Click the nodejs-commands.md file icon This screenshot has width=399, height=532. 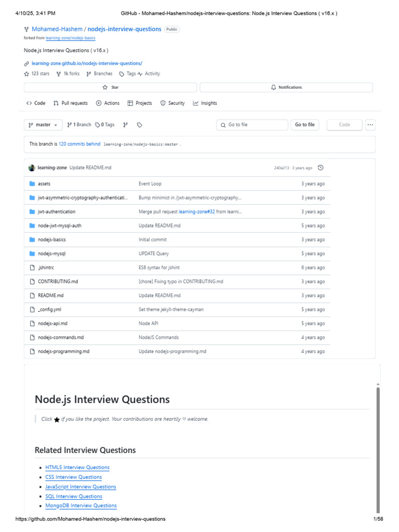(x=32, y=338)
